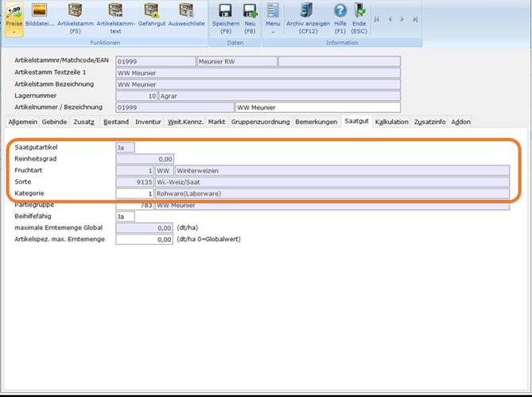Click Artikelspez. max. Erntemenge field
The height and width of the screenshot is (397, 532).
(x=145, y=239)
